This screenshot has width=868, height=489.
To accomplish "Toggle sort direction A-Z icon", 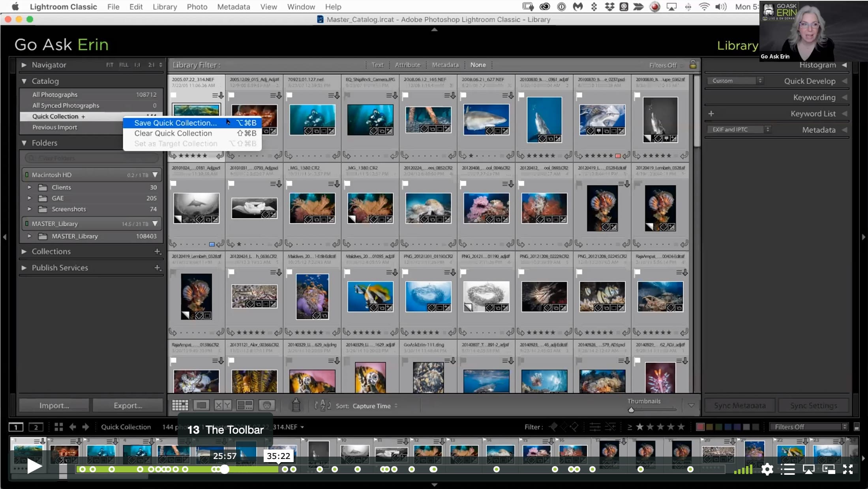I will [322, 405].
